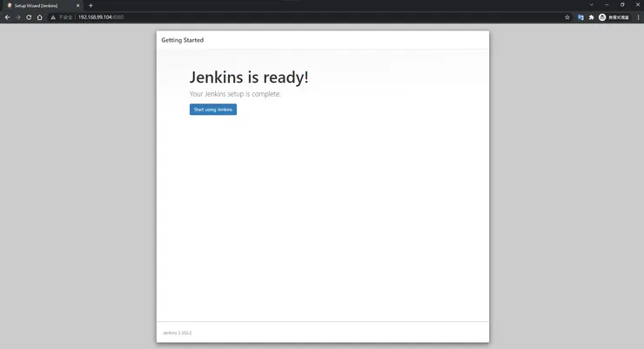Open the browser profile avatar

point(602,17)
